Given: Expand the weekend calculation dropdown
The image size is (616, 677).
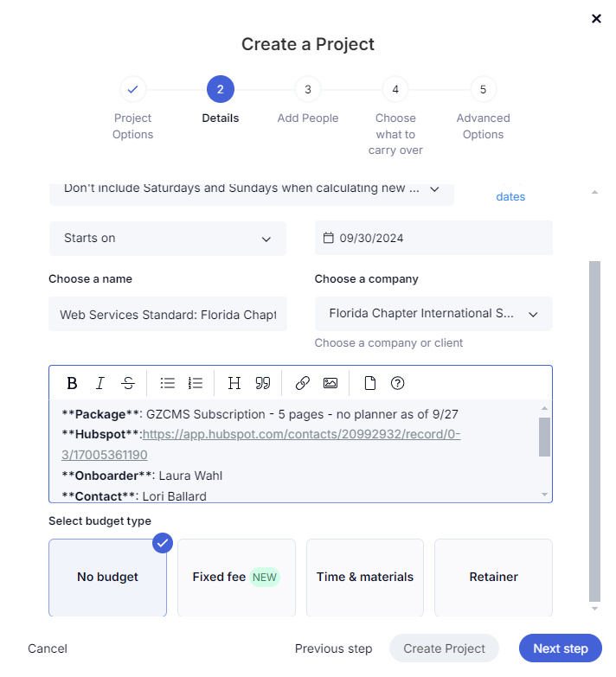Looking at the screenshot, I should click(252, 188).
